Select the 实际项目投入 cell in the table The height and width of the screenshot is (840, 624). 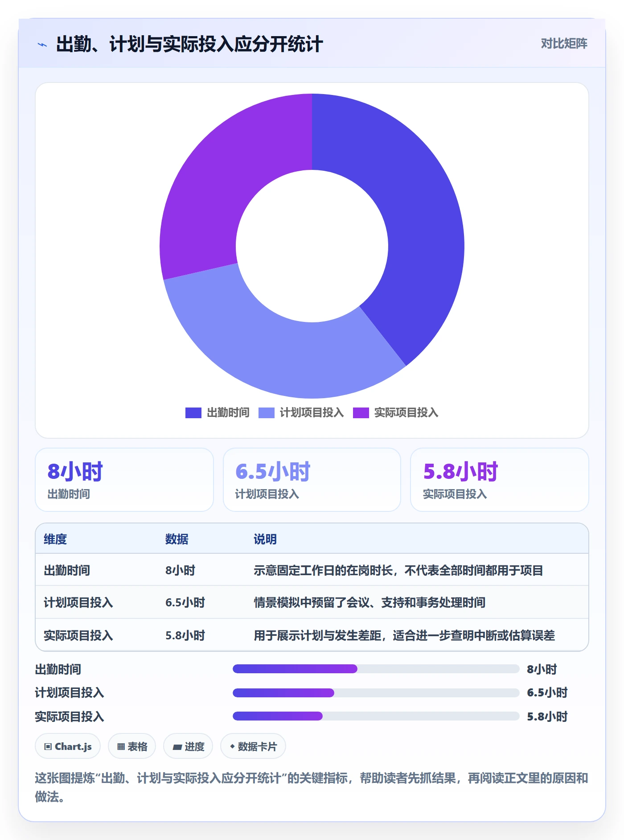click(x=78, y=635)
